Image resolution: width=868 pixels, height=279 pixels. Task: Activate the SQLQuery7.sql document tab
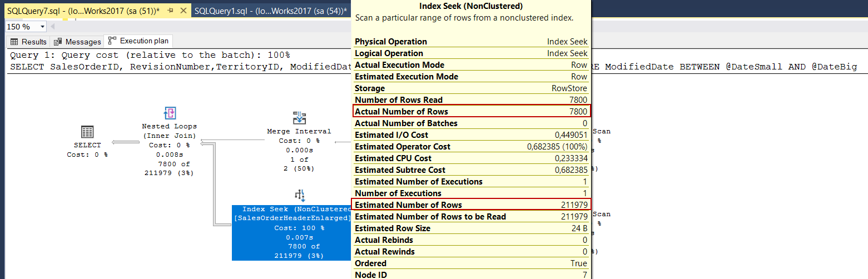83,11
